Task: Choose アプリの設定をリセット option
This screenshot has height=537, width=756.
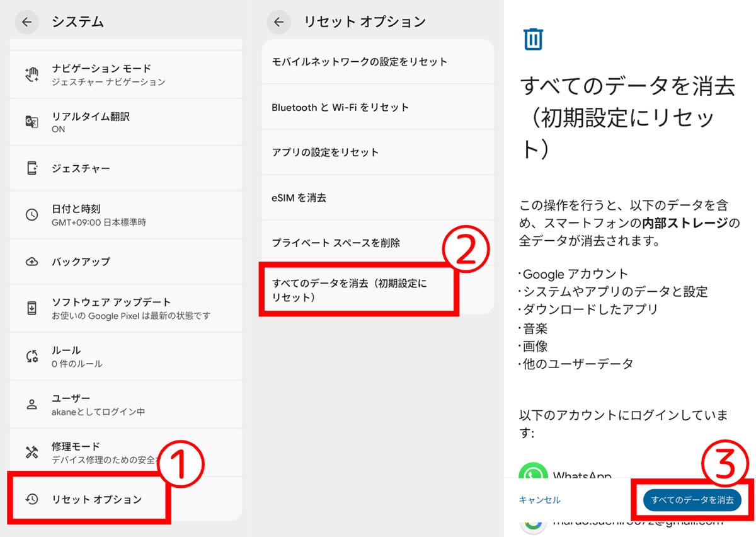Action: coord(325,153)
